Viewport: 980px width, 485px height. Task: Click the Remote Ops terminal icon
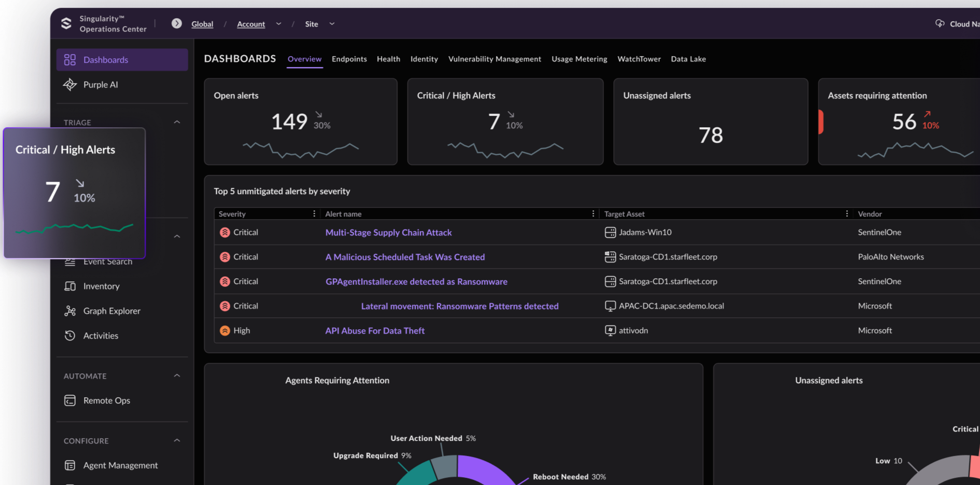[x=70, y=400]
